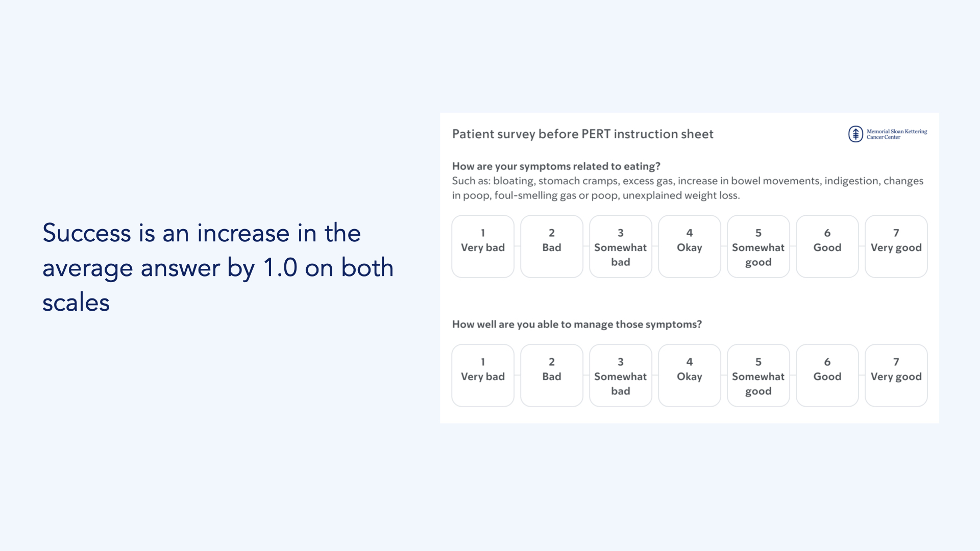Select '1 Very bad' for managing symptoms
This screenshot has width=980, height=551.
pos(482,375)
